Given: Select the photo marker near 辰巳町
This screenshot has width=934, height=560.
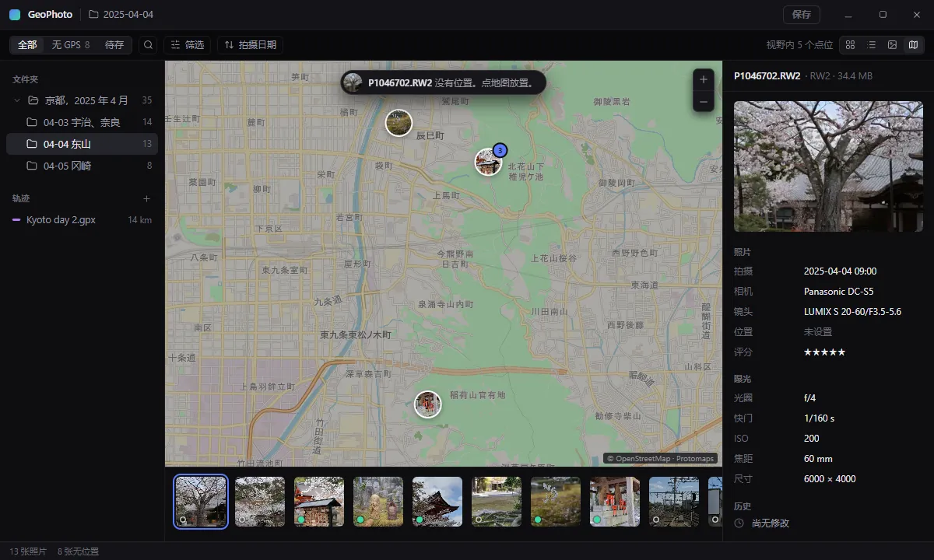Looking at the screenshot, I should [399, 123].
